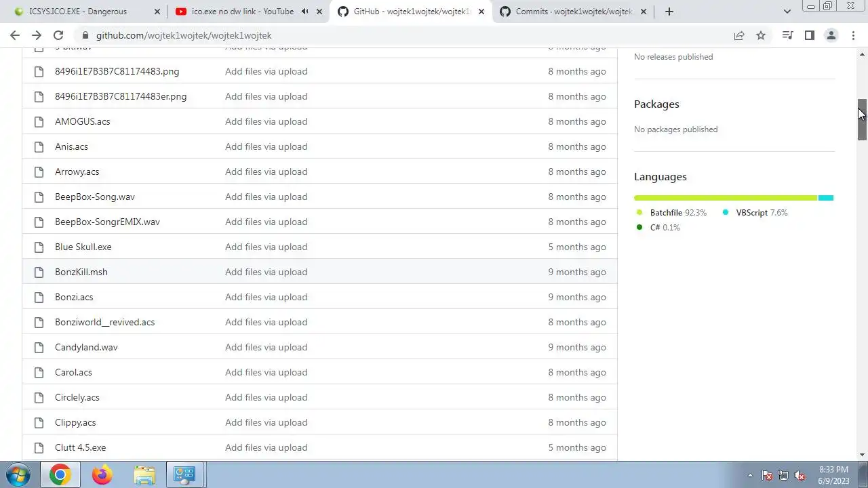This screenshot has width=868, height=488.
Task: Click file icon beside Candyland.wav
Action: [x=39, y=347]
